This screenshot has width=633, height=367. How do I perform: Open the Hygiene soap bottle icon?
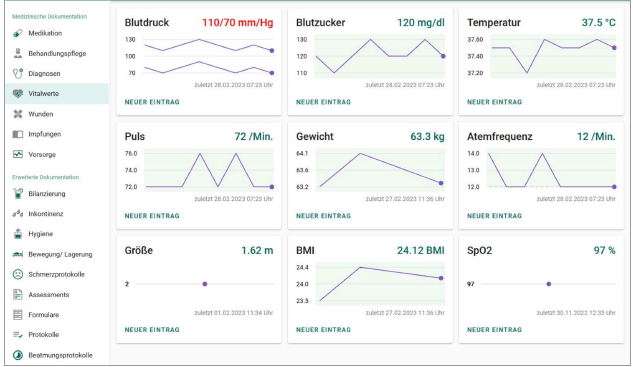coord(18,234)
